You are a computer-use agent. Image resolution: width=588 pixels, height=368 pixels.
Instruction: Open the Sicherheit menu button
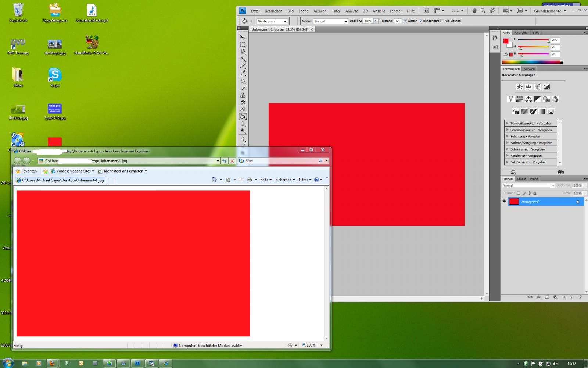tap(285, 180)
